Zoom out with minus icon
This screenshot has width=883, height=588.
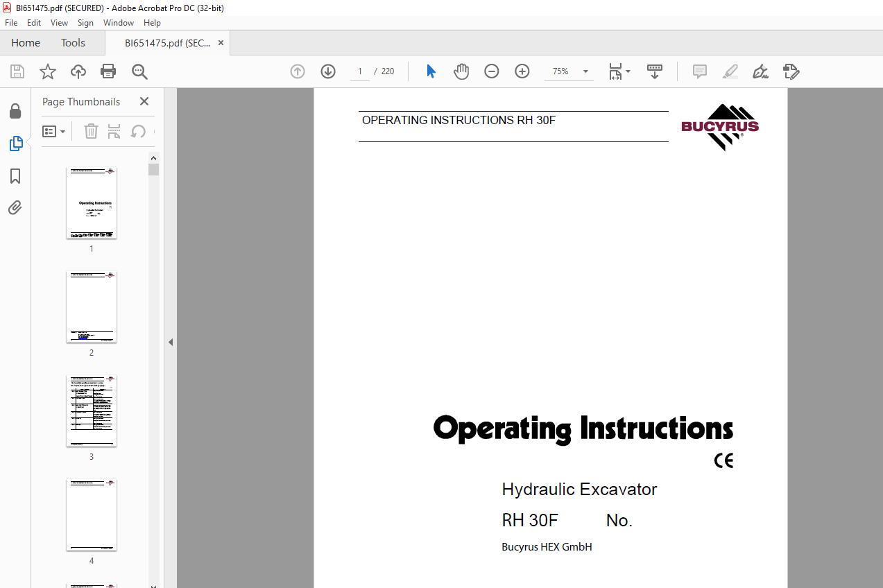click(x=492, y=71)
